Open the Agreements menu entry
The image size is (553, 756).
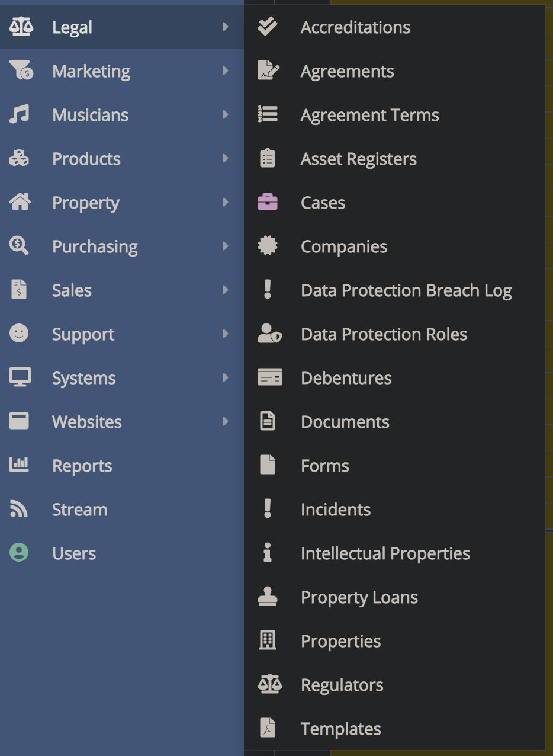[x=347, y=71]
